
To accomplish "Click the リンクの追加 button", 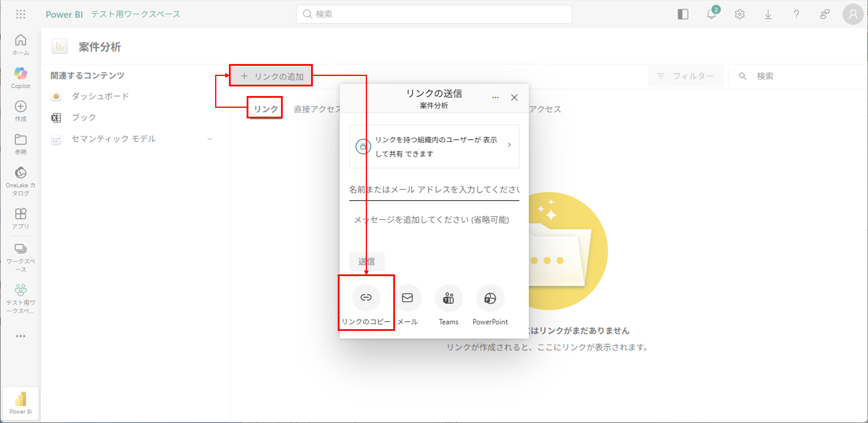I will 272,76.
